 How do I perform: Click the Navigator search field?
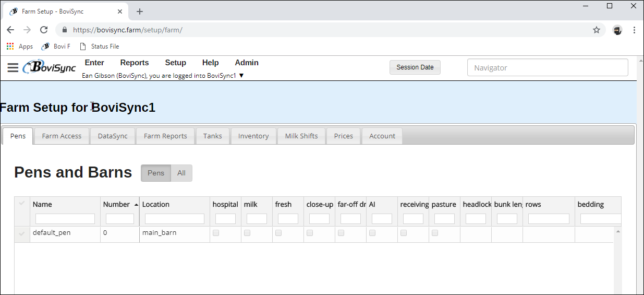click(548, 67)
